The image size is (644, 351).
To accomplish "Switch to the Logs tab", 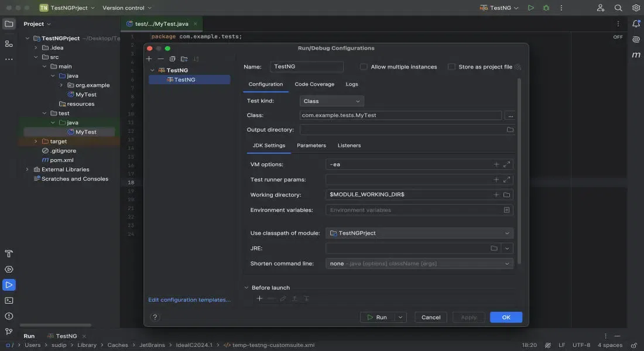I will 352,84.
